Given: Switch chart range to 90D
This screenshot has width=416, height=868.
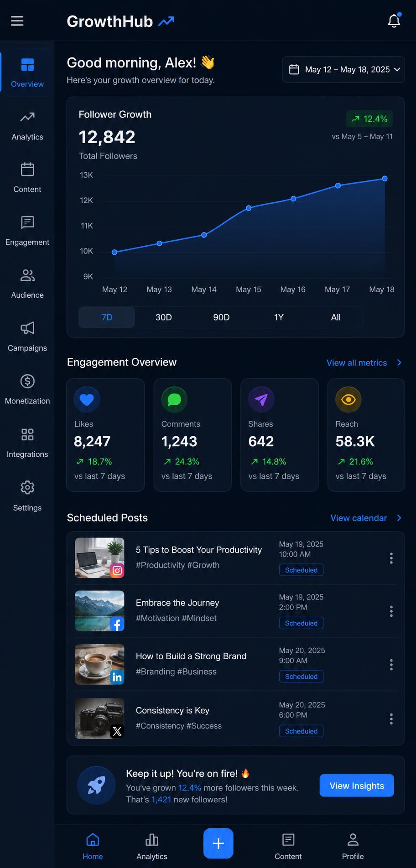Looking at the screenshot, I should tap(221, 317).
